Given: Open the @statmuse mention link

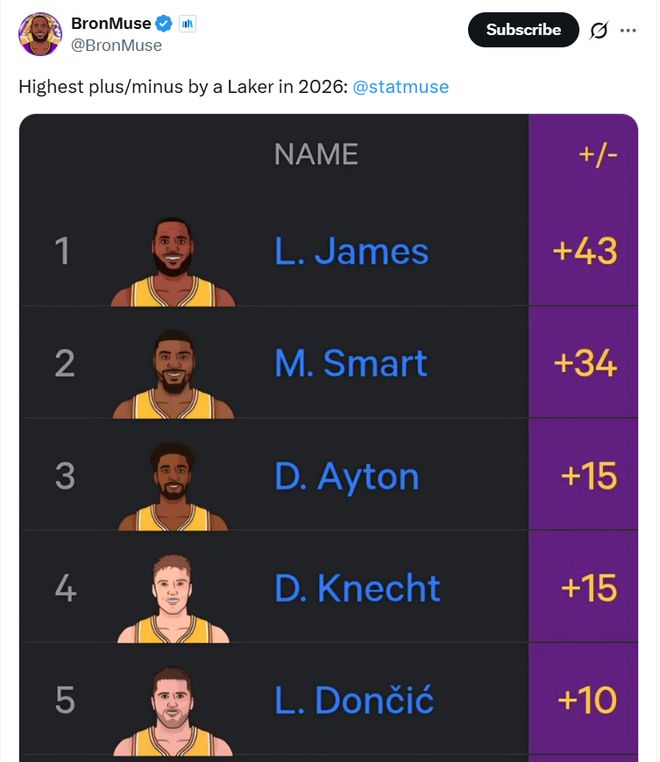Looking at the screenshot, I should pos(401,87).
